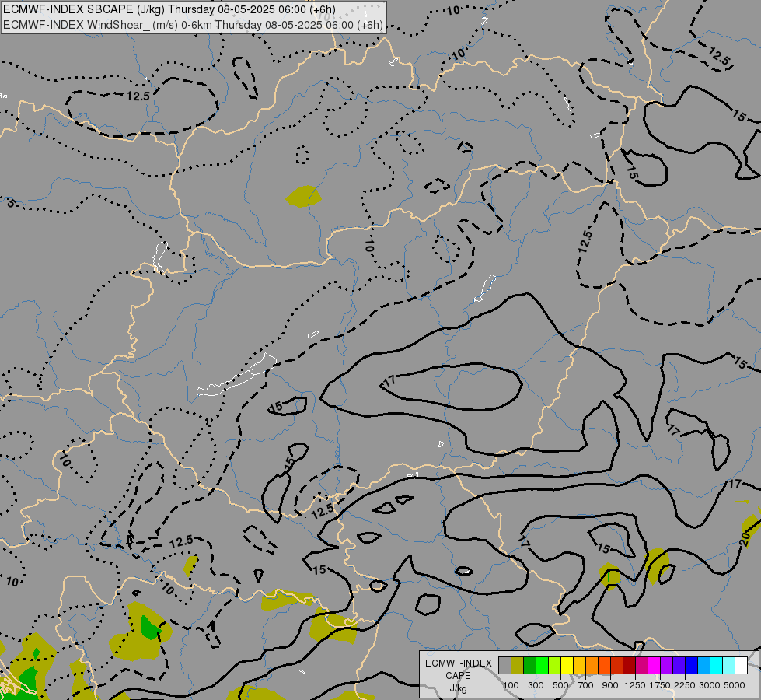Select the pale cyan legend swatch
This screenshot has height=700, width=761.
[729, 665]
